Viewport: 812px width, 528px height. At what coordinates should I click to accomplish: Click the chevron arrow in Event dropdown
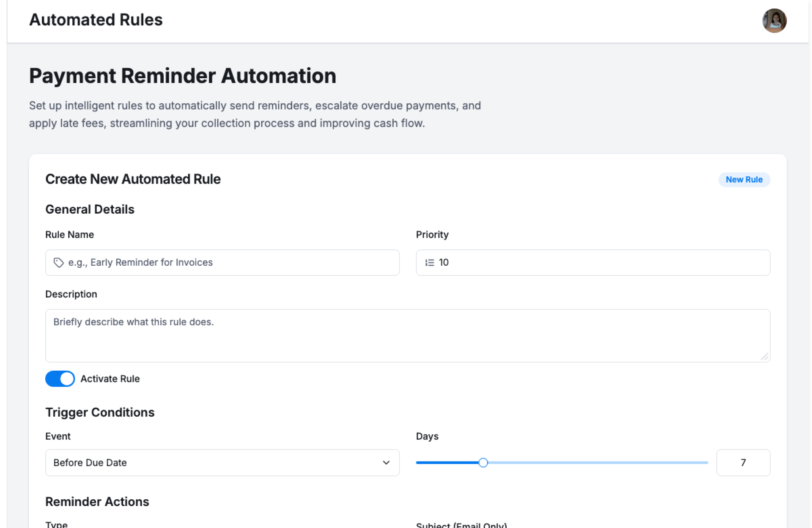[x=386, y=462]
